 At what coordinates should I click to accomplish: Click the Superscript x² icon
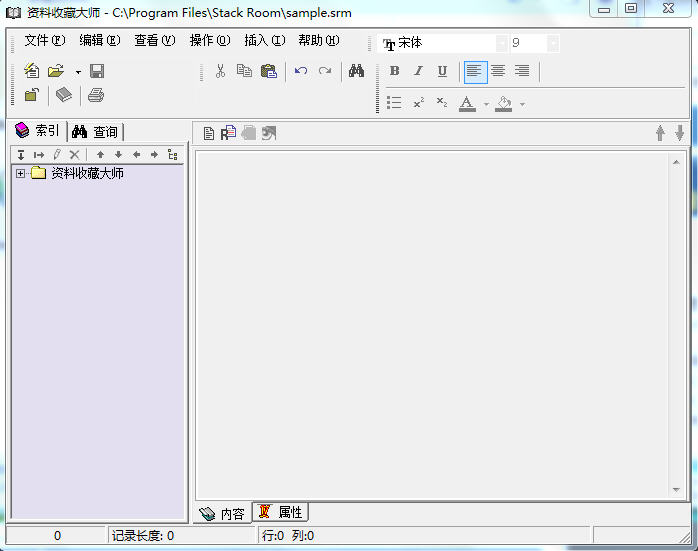(418, 103)
